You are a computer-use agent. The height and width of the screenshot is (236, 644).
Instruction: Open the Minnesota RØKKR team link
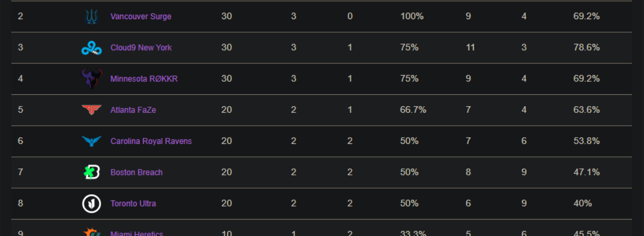(x=143, y=79)
